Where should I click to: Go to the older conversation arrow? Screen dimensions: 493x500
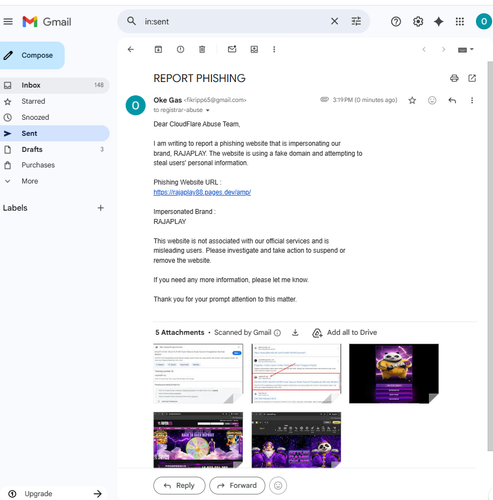click(x=443, y=49)
